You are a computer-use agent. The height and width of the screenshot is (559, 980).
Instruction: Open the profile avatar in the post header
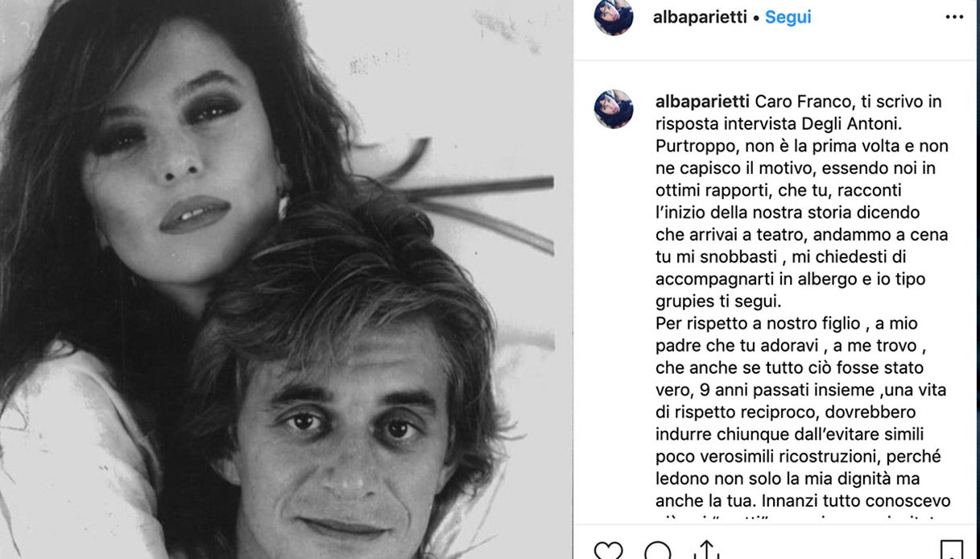tap(614, 17)
